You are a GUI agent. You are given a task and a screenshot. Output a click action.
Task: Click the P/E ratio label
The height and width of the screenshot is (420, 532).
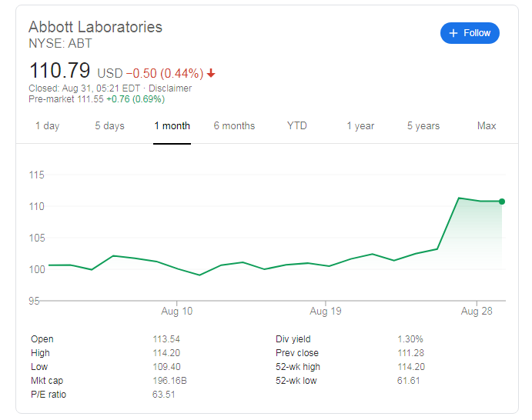[x=49, y=395]
